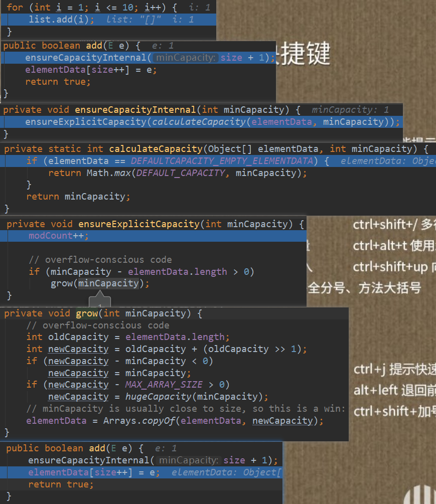Screen dimensions: 436x504
Task: Click 'int oldCapacity = elementData.length;'
Action: tap(128, 337)
